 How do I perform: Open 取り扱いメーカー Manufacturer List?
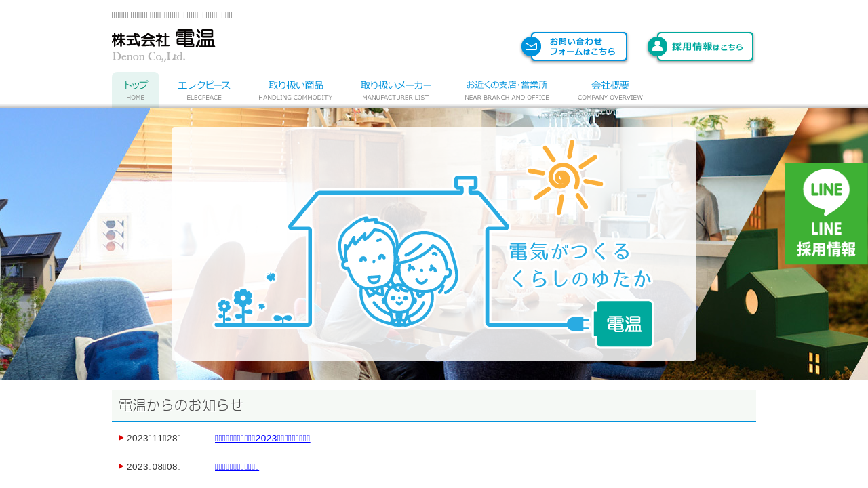[396, 90]
